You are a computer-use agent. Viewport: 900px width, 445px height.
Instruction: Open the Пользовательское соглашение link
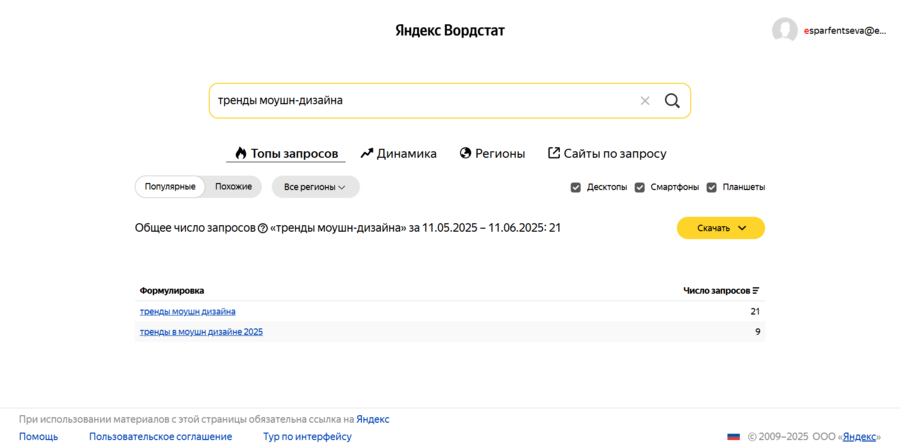pos(161,436)
